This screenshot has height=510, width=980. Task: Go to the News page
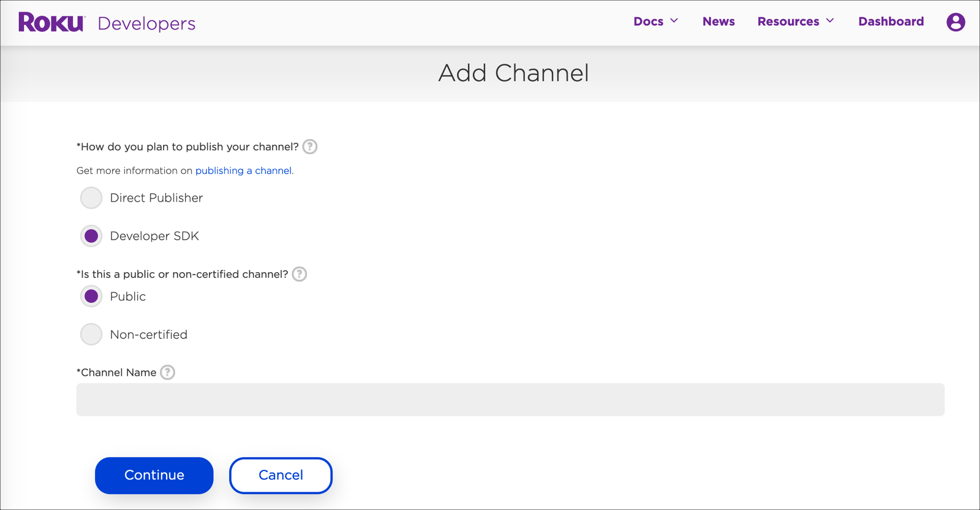718,21
